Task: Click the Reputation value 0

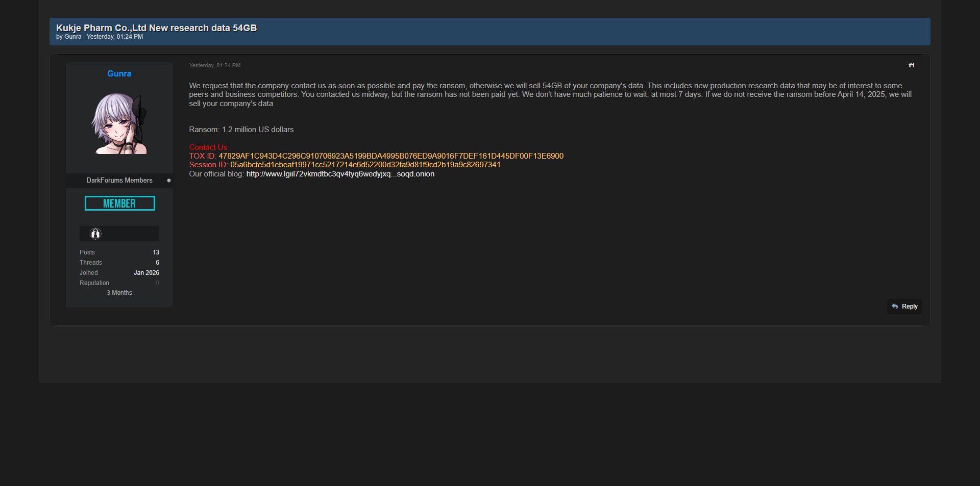Action: [157, 283]
